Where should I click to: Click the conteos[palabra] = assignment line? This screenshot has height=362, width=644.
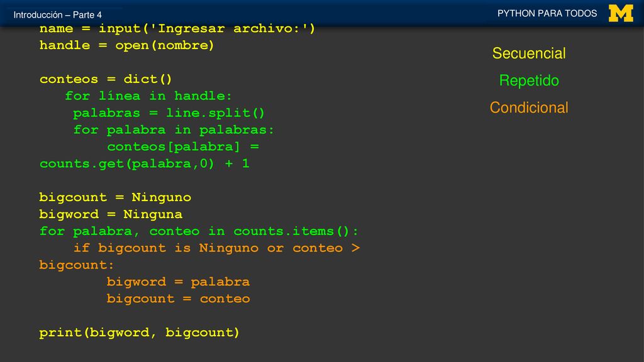(183, 146)
